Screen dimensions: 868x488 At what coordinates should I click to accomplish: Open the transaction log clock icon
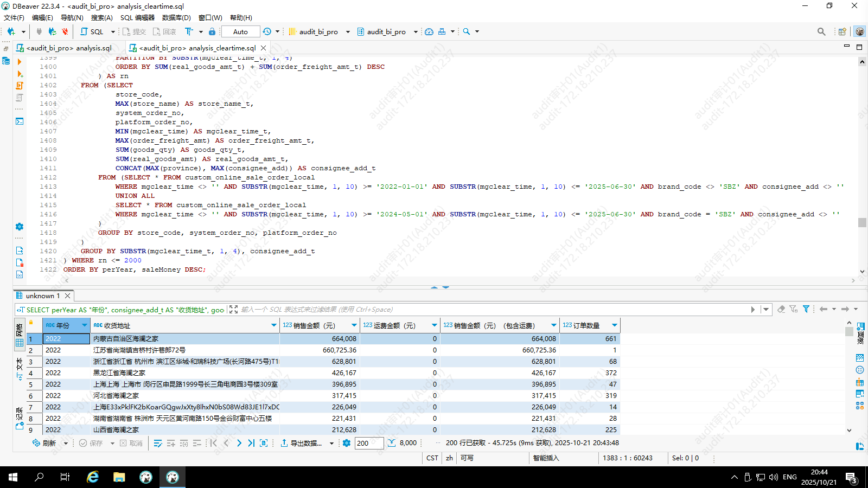267,31
